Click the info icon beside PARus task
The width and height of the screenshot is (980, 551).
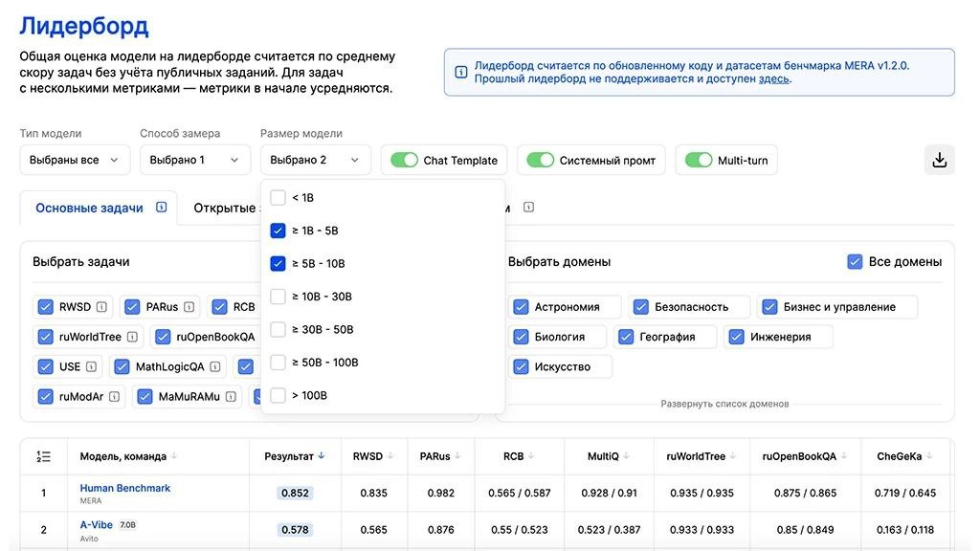[189, 307]
